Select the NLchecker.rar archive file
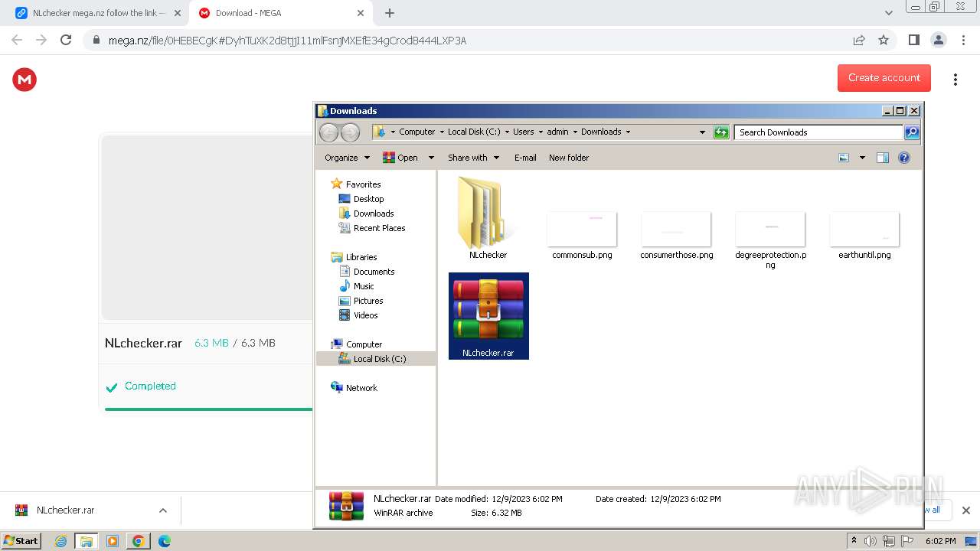Image resolution: width=980 pixels, height=551 pixels. (488, 316)
